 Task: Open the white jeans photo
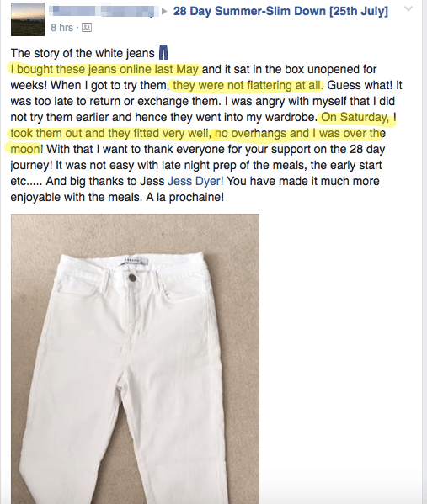coord(135,358)
